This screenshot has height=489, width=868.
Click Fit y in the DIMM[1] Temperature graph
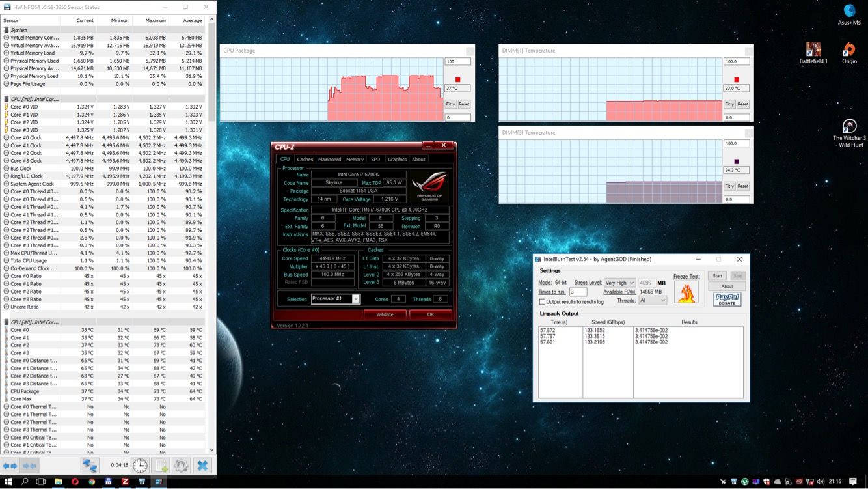point(729,104)
